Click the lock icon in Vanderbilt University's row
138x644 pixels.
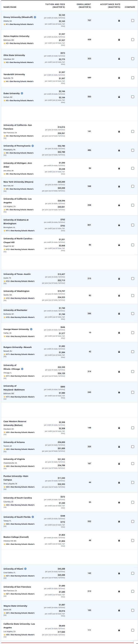[119, 78]
